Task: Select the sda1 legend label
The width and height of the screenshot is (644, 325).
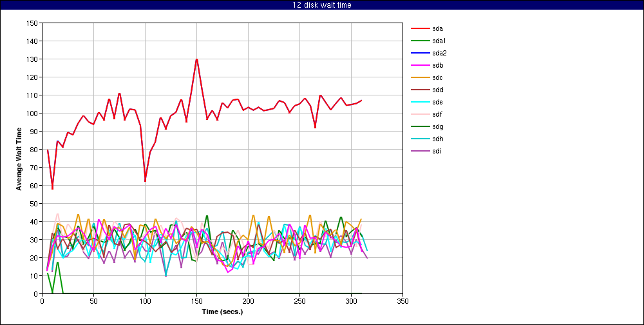Action: [x=439, y=41]
